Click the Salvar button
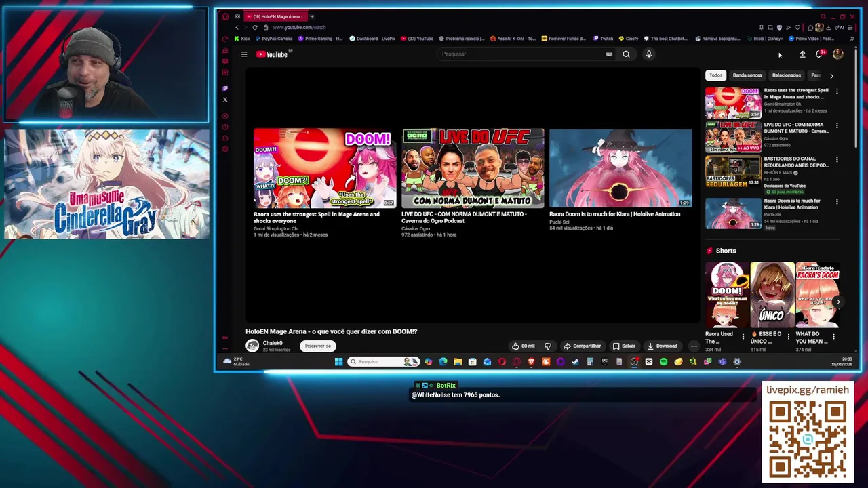The height and width of the screenshot is (488, 868). [624, 346]
